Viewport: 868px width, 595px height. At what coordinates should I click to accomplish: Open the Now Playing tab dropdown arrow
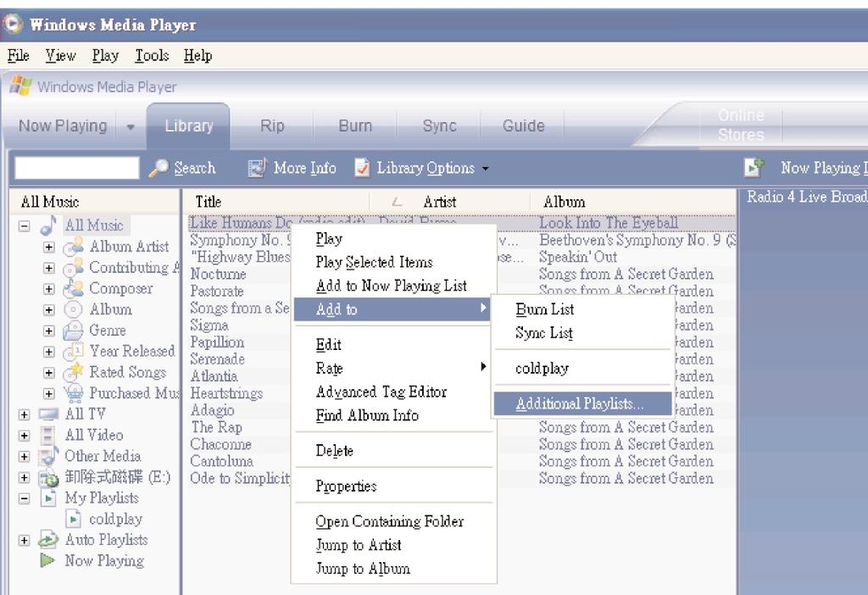point(130,127)
